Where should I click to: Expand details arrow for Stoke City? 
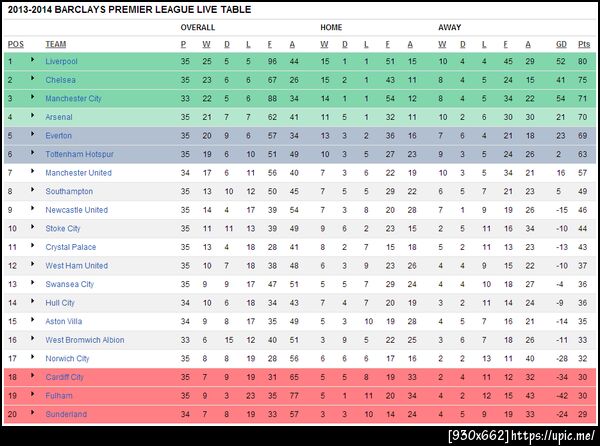pos(32,228)
